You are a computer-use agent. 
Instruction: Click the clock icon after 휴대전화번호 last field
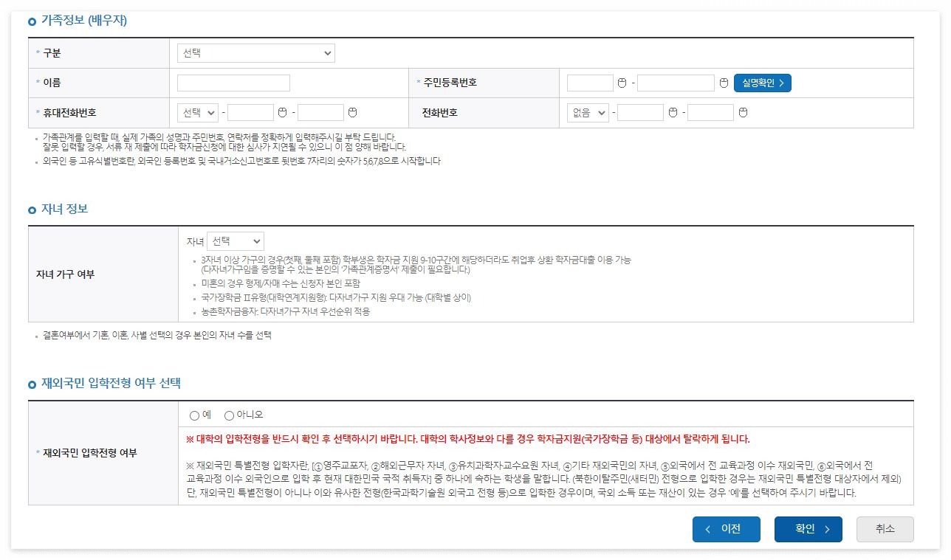click(x=352, y=112)
